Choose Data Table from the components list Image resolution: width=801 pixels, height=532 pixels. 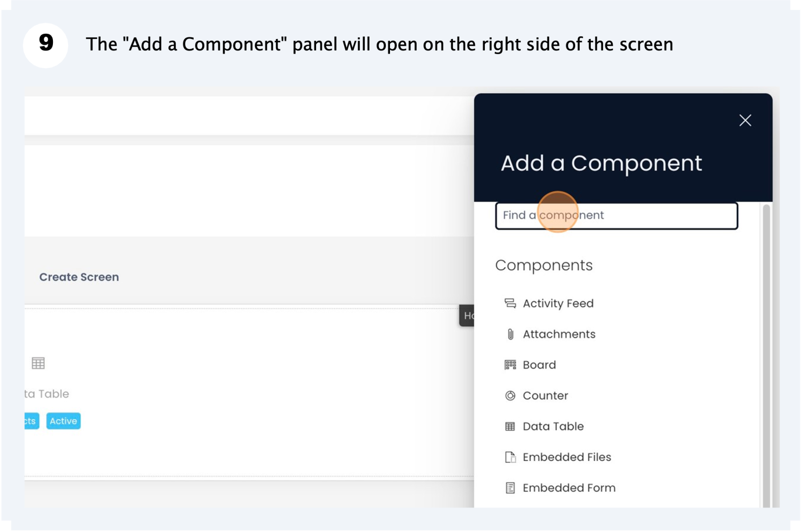click(x=553, y=426)
